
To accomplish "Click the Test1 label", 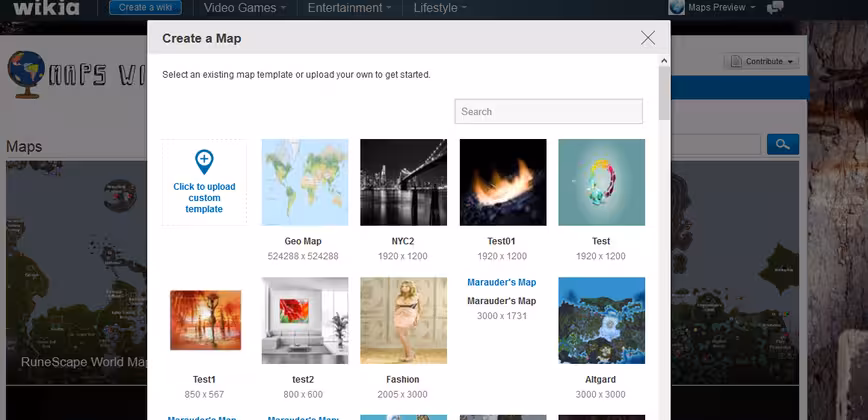I will [204, 380].
